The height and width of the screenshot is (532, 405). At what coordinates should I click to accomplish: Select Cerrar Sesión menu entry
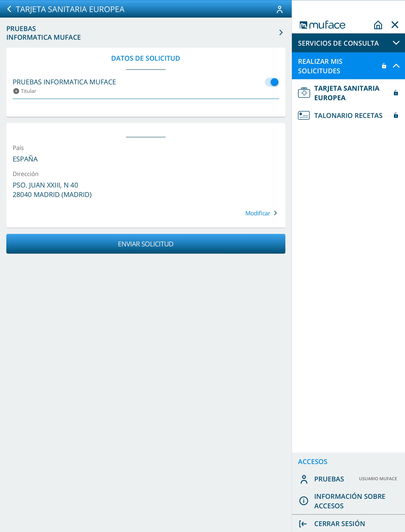point(339,524)
